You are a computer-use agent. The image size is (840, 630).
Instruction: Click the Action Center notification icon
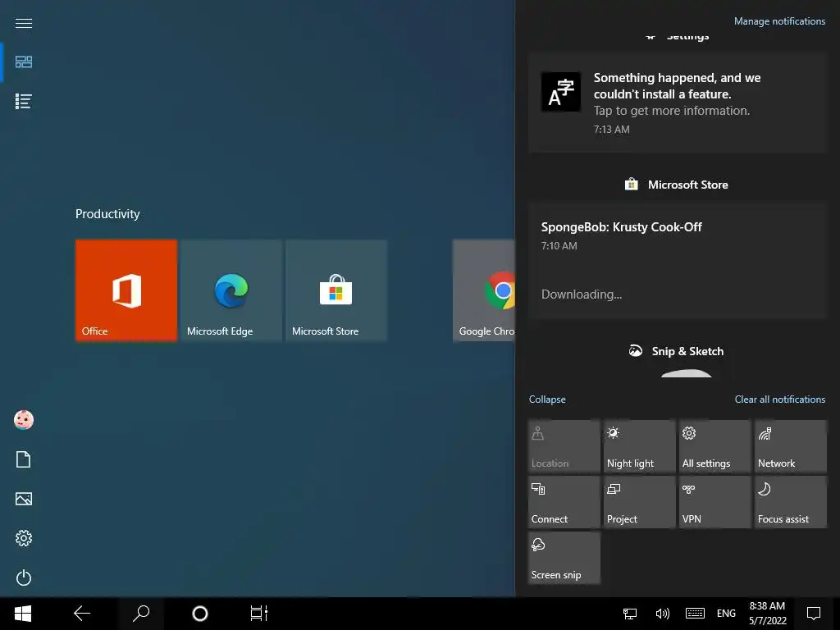(x=814, y=614)
